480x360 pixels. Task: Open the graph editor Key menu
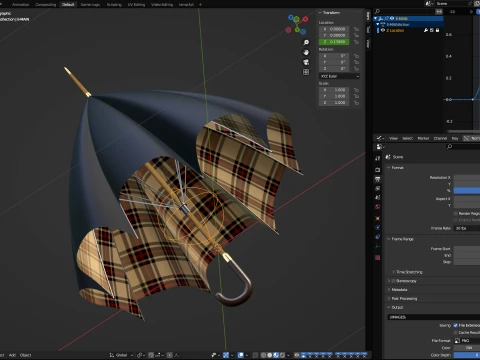click(455, 138)
